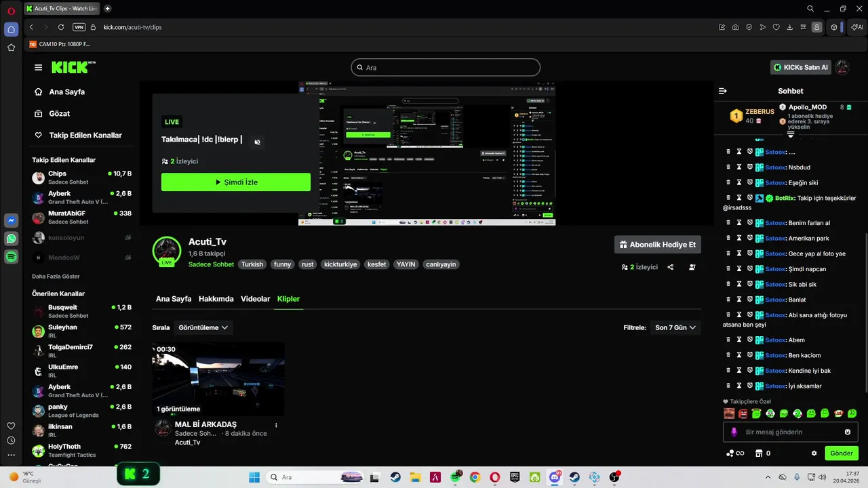Expand the chat leaderboard arrow

point(790,135)
